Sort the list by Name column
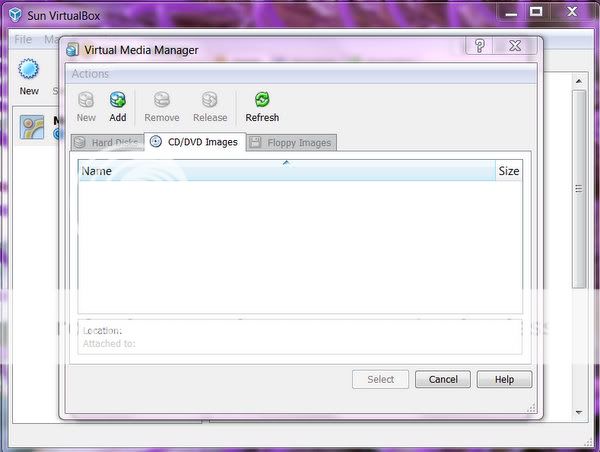600x452 pixels. click(287, 171)
